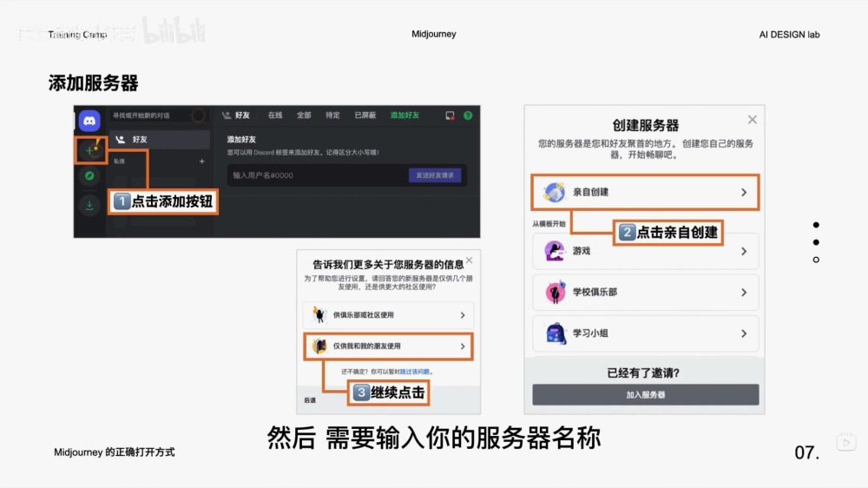Click the 加入服务器 button

646,395
